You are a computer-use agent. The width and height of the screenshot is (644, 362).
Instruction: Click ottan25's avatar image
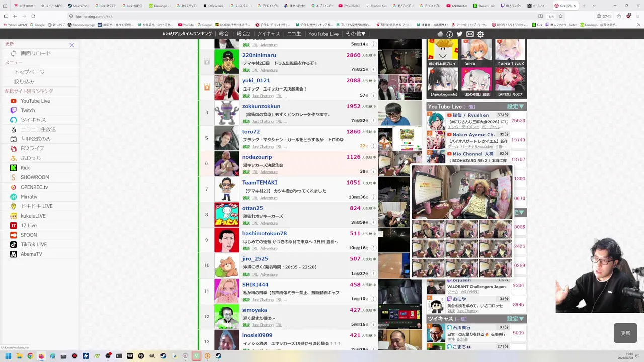(227, 215)
